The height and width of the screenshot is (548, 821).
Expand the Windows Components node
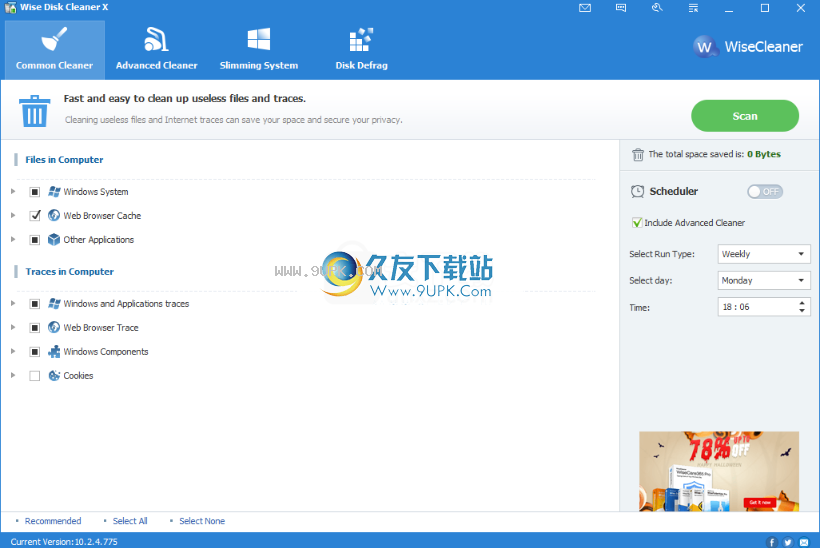(13, 351)
